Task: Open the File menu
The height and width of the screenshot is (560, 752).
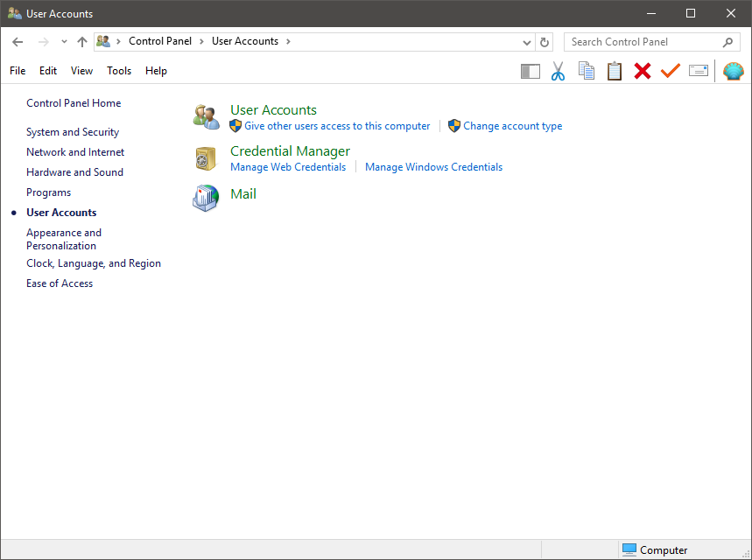Action: click(18, 71)
